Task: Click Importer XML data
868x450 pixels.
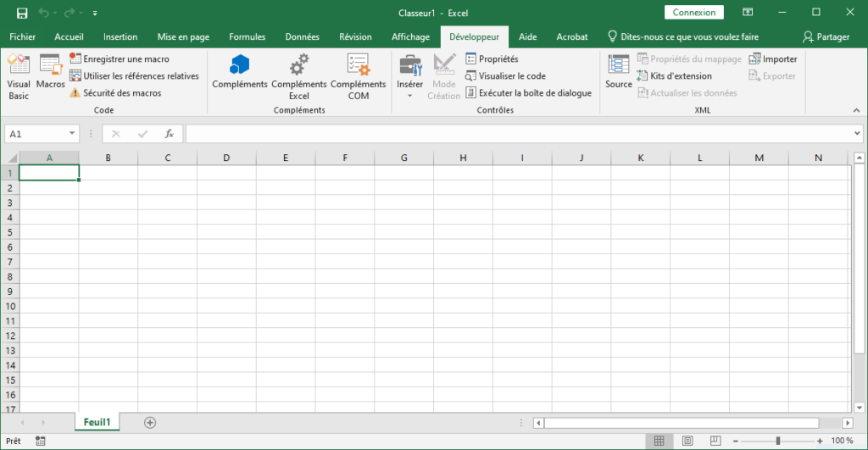Action: click(773, 58)
